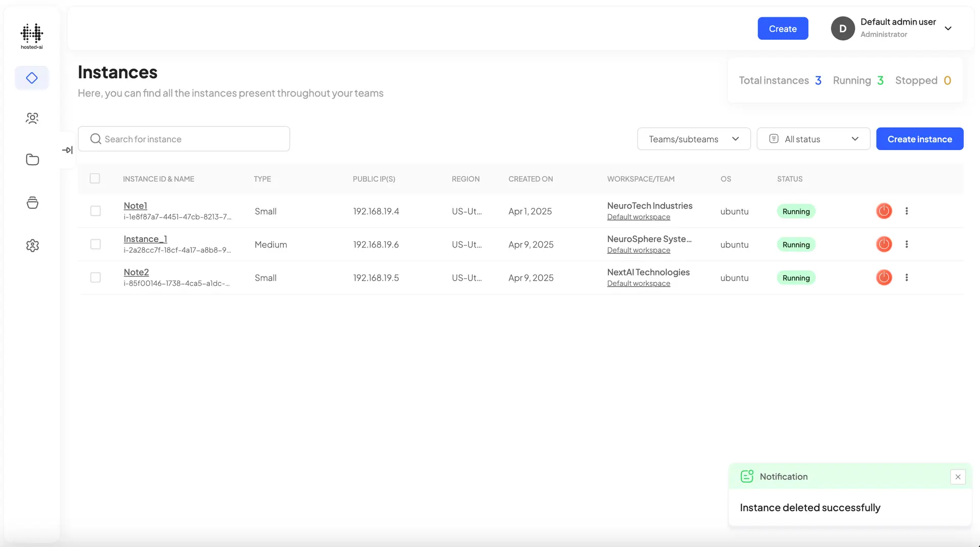Check the checkbox for Instance_1
This screenshot has width=980, height=547.
95,244
